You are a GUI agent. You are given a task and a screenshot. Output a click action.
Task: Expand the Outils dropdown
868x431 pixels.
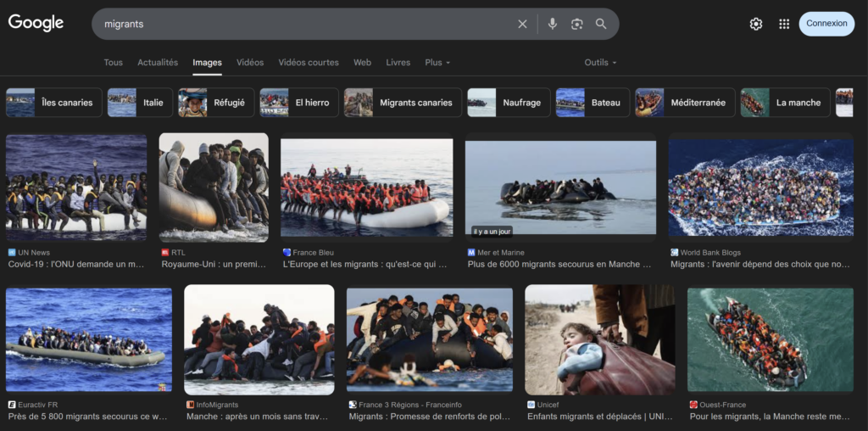pyautogui.click(x=600, y=63)
